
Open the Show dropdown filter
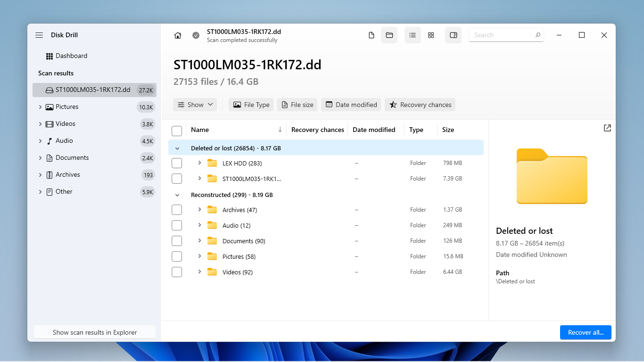point(195,105)
